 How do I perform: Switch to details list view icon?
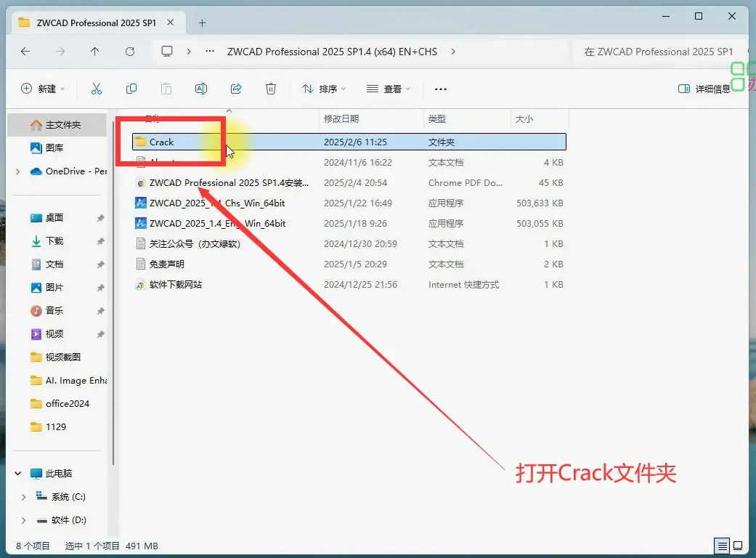(x=722, y=546)
